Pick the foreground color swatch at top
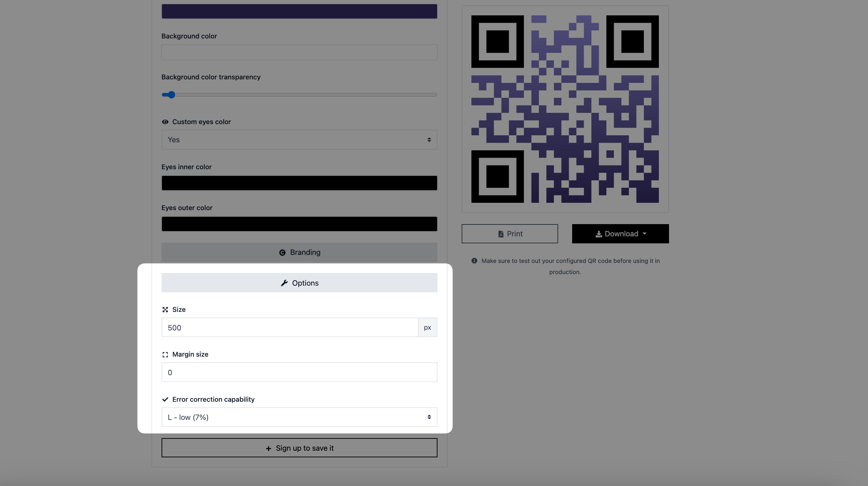Screen dimensions: 868x486 tap(299, 11)
